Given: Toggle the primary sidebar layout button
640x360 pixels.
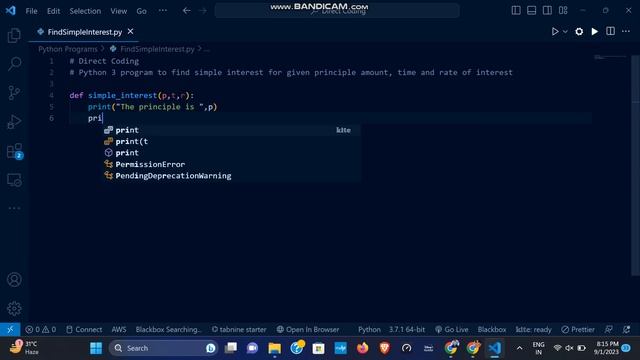Looking at the screenshot, I should [x=516, y=11].
